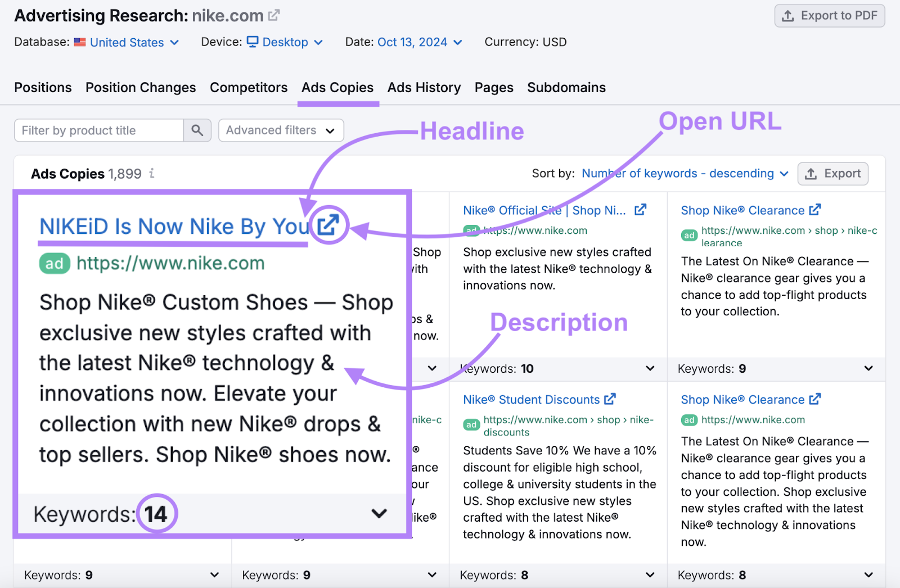Open NIKEiD Is Now Nike By You headline

click(x=174, y=227)
